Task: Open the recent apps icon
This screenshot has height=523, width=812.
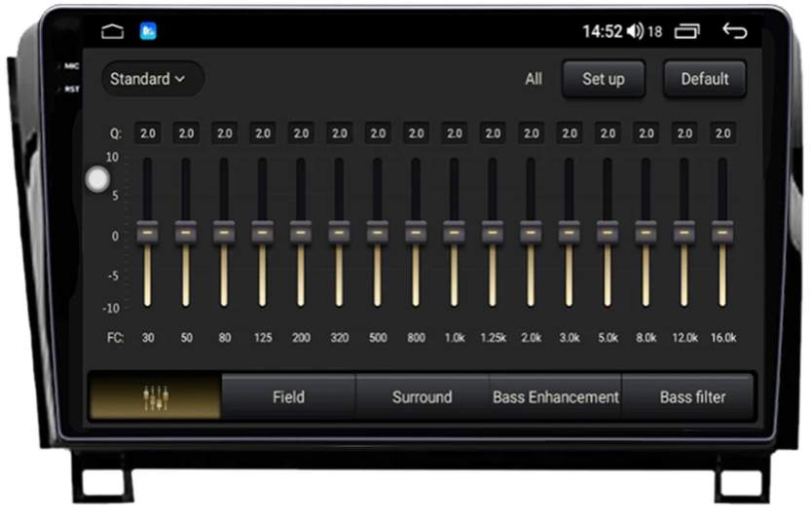Action: (x=686, y=31)
